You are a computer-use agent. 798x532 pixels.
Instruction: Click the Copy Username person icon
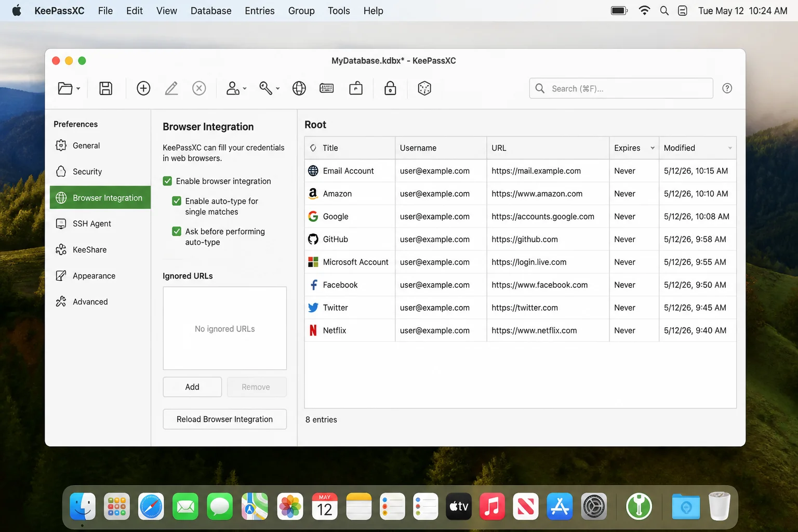[233, 88]
